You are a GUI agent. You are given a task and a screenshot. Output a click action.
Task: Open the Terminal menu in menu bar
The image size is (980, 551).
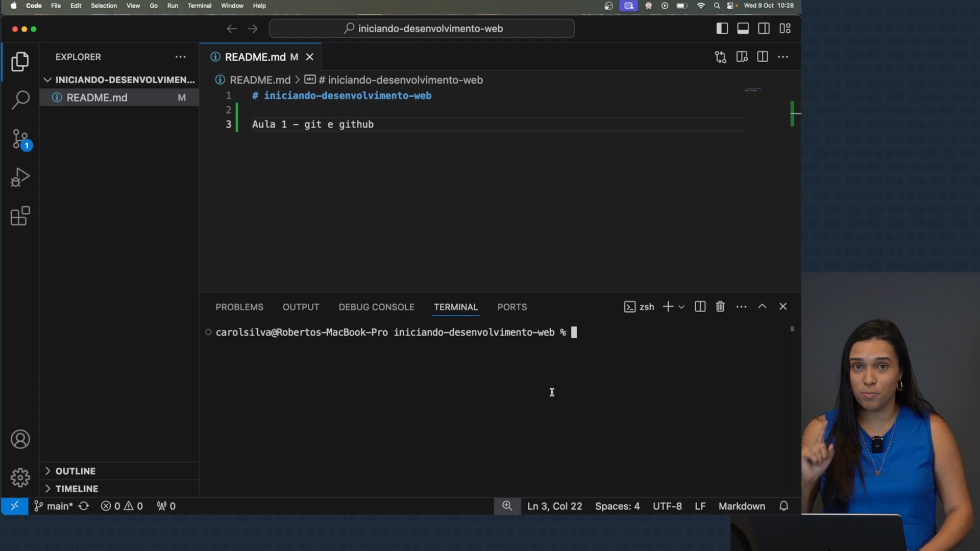click(x=199, y=6)
